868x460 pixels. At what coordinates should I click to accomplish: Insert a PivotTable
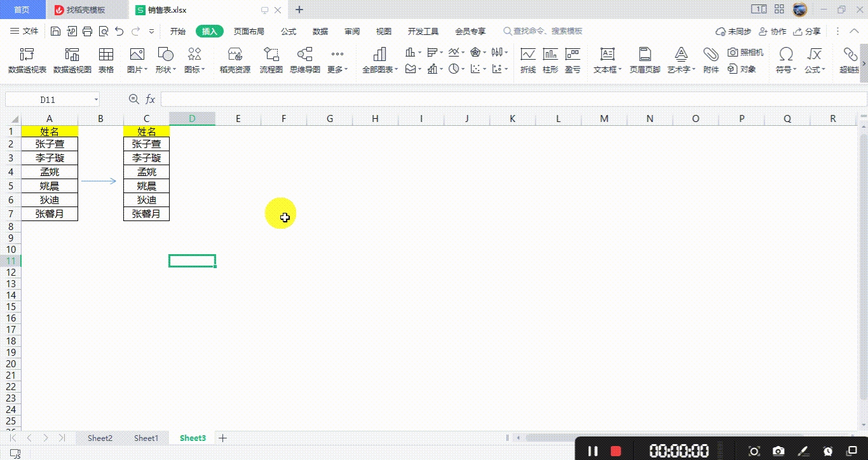(x=26, y=60)
